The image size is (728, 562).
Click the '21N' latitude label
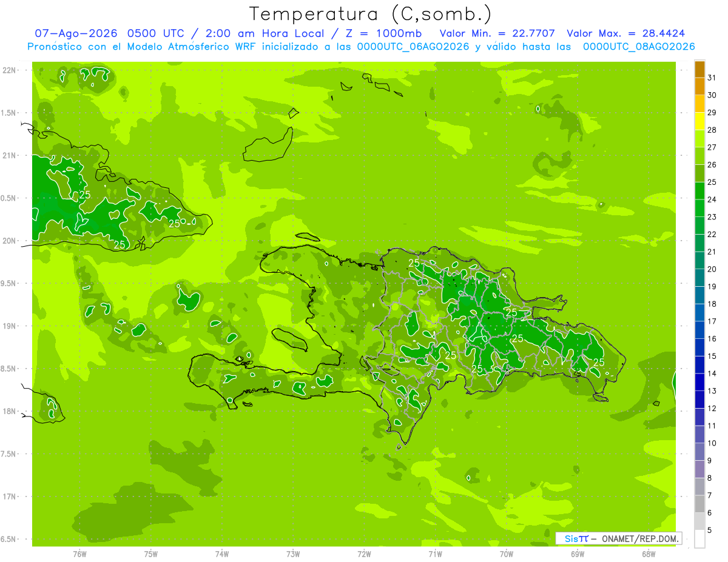click(8, 155)
